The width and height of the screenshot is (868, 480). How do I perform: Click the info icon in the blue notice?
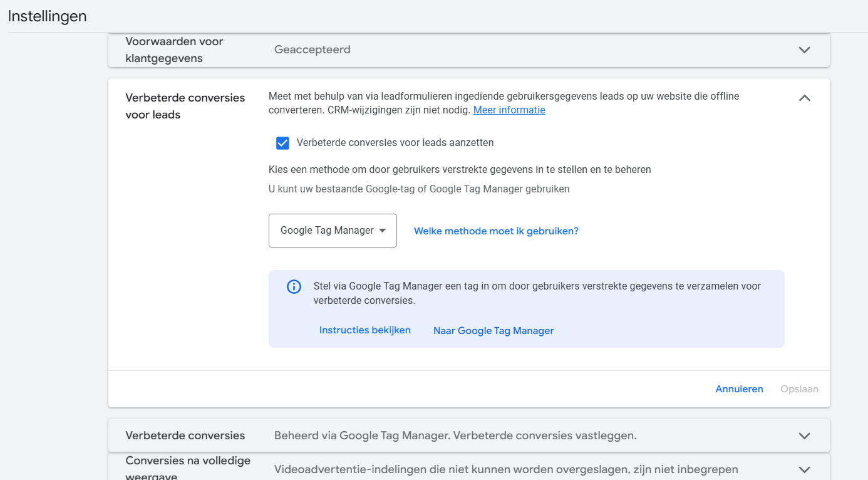coord(294,287)
